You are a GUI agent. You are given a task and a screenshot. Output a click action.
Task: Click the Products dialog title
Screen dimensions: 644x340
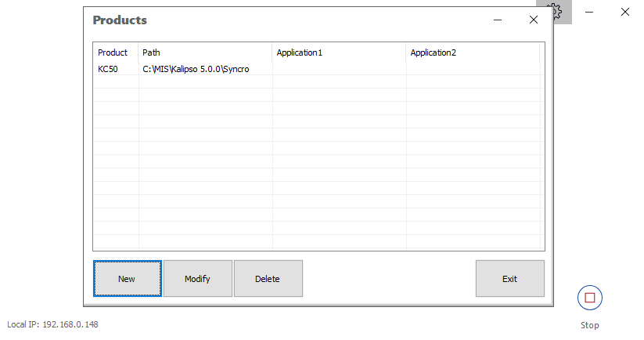click(x=120, y=20)
